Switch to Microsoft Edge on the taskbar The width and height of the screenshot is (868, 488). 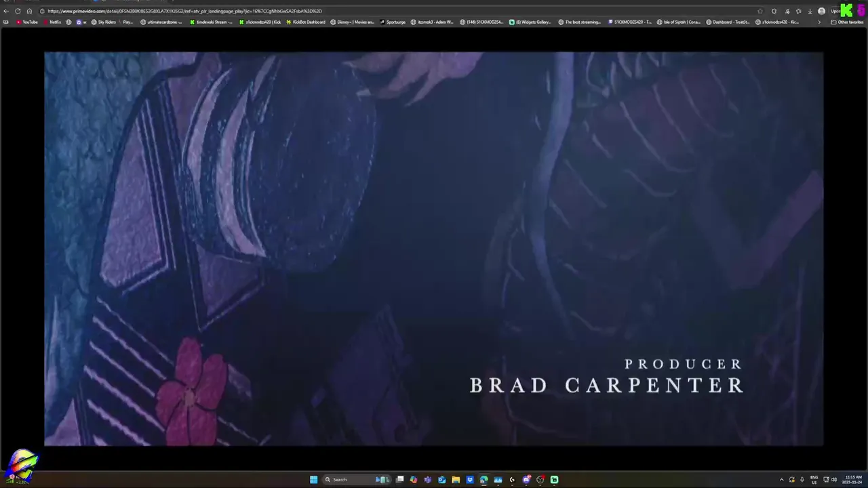pos(484,480)
